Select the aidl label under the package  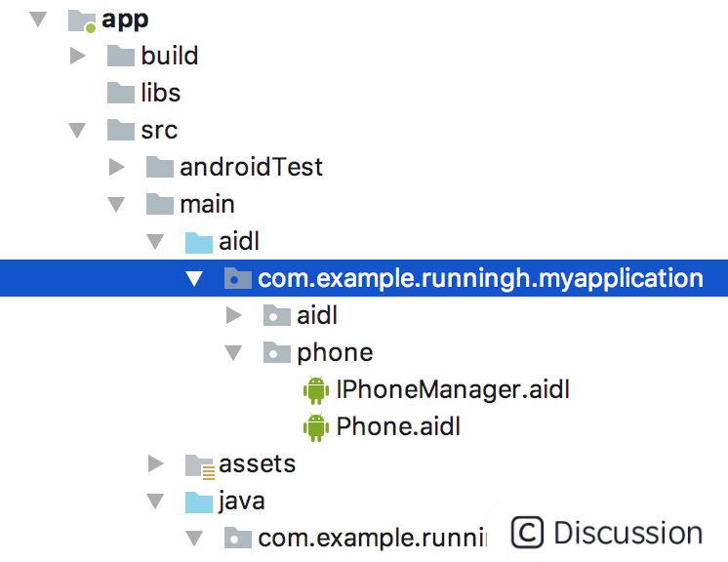[317, 315]
